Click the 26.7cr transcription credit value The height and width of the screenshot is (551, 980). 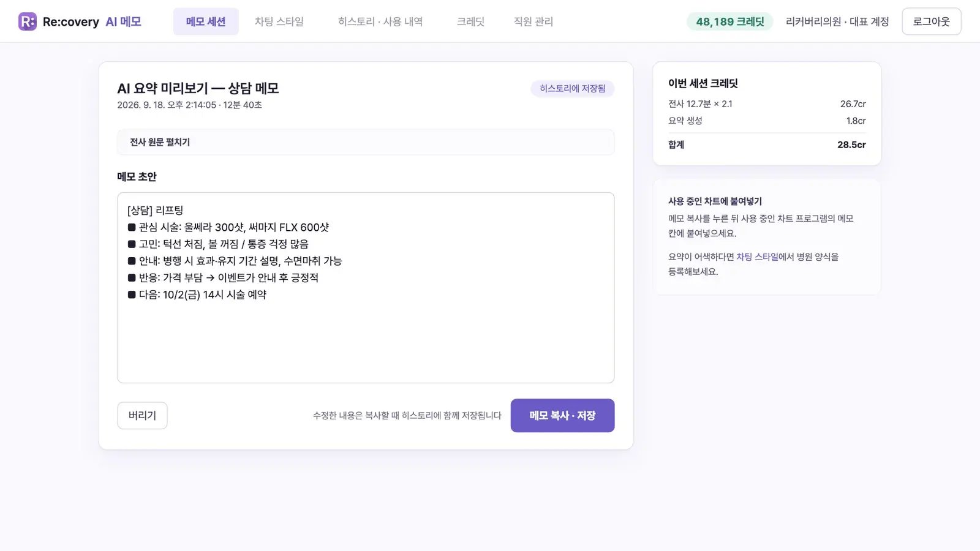853,104
